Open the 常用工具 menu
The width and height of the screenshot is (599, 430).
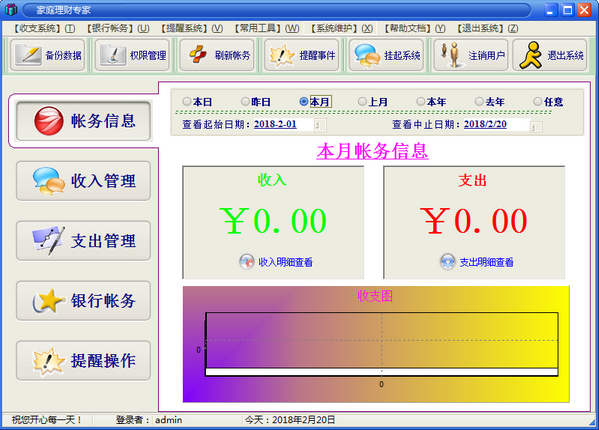[267, 28]
